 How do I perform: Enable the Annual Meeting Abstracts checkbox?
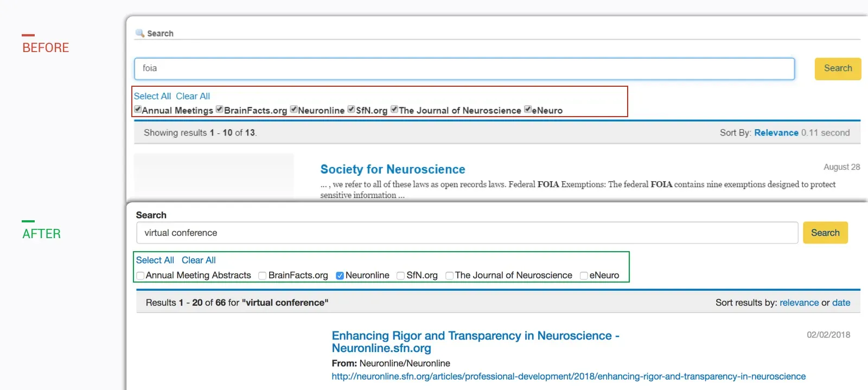(x=141, y=276)
